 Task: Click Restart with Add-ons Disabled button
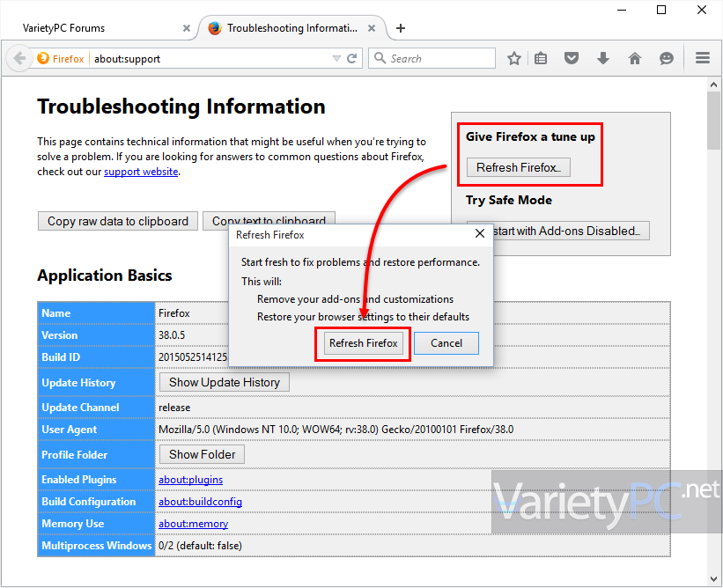572,231
